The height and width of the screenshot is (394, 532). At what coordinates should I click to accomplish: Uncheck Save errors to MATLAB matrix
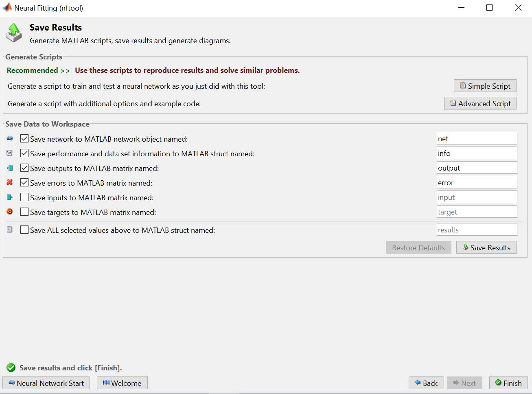pyautogui.click(x=24, y=183)
